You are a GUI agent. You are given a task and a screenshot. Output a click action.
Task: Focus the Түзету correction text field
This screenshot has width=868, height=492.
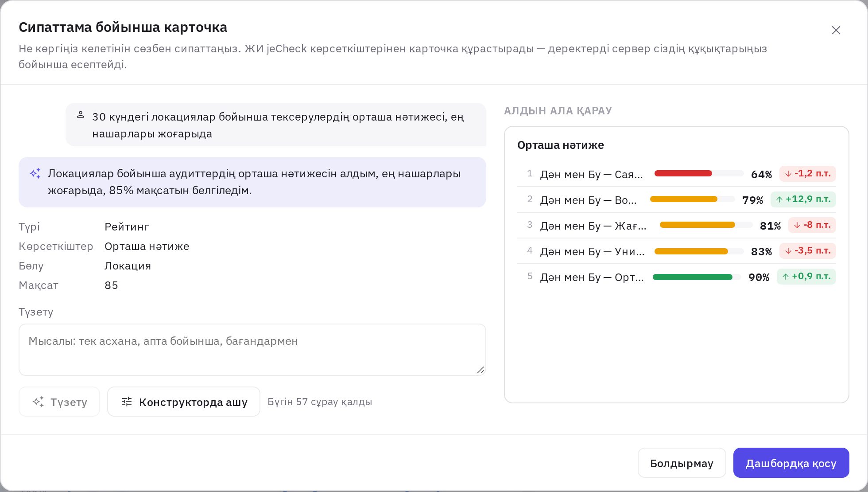pos(252,350)
